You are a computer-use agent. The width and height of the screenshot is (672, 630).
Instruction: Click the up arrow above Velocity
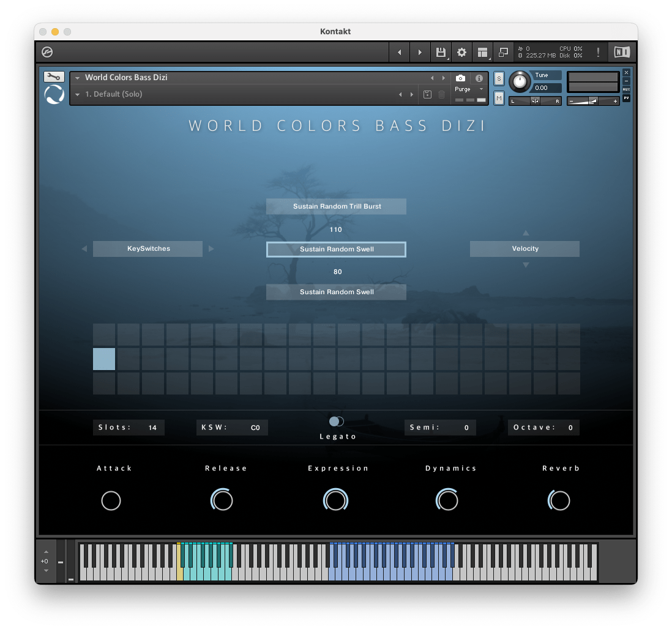526,232
